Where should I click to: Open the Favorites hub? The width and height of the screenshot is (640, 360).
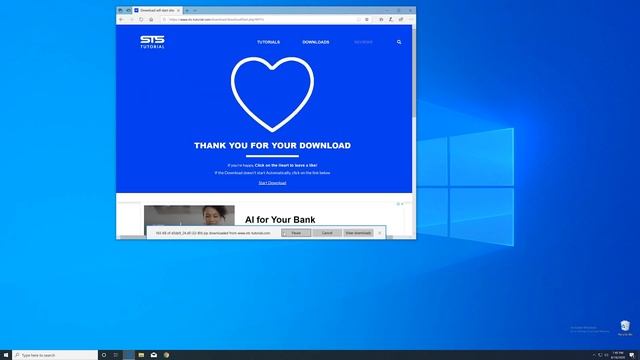[381, 19]
